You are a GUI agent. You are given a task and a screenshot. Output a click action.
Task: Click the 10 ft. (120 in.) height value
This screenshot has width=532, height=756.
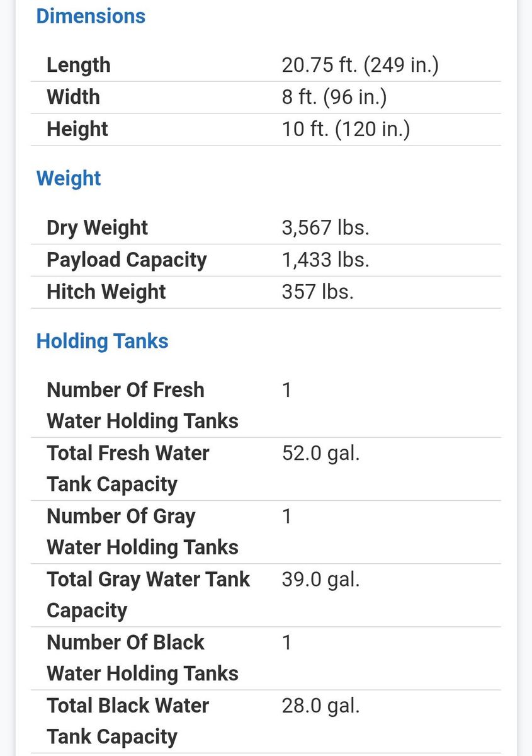346,129
